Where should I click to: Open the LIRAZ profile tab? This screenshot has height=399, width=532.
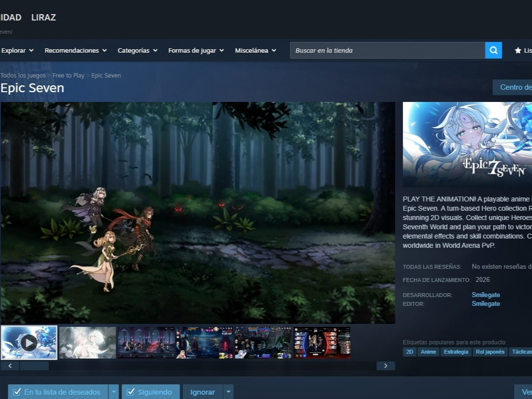pyautogui.click(x=43, y=17)
